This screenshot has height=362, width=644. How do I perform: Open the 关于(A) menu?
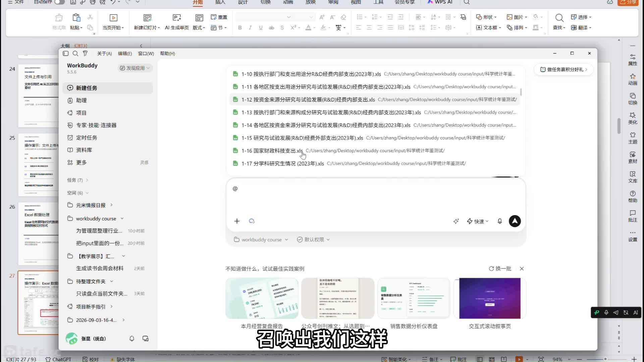[104, 54]
